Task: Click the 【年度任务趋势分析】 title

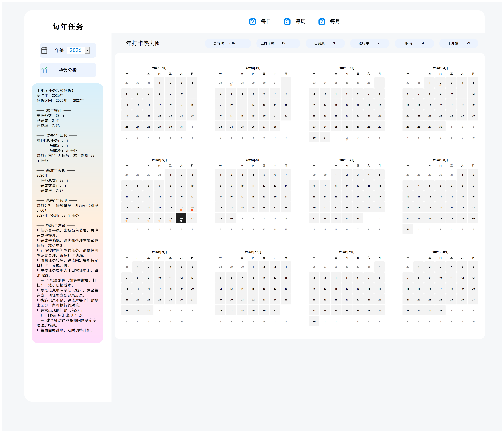Action: tap(56, 90)
